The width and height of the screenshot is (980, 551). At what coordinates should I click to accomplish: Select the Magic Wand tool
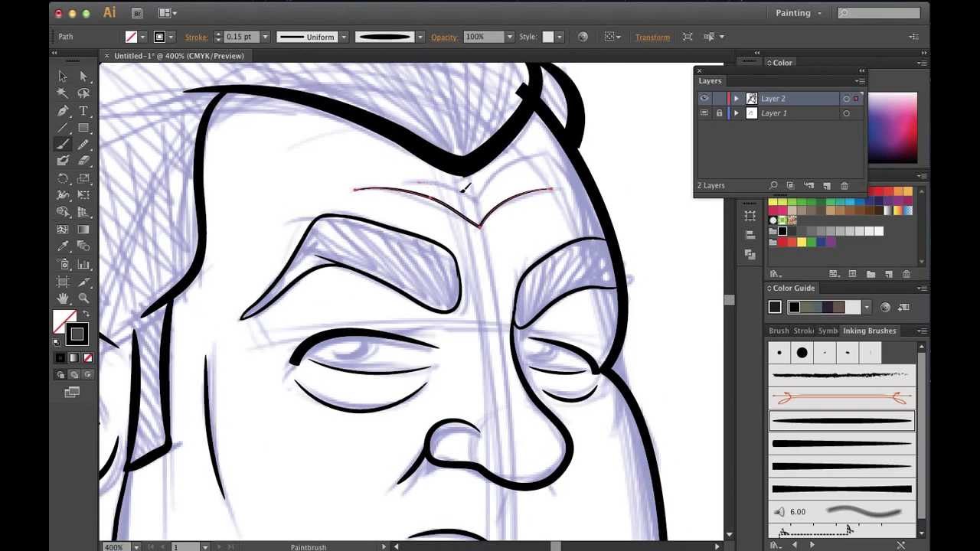pos(63,93)
